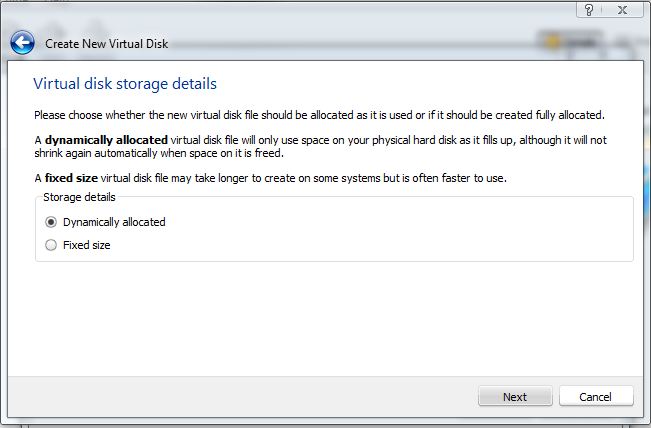This screenshot has height=428, width=651.
Task: Choose the Fixed size radio button
Action: tap(51, 245)
